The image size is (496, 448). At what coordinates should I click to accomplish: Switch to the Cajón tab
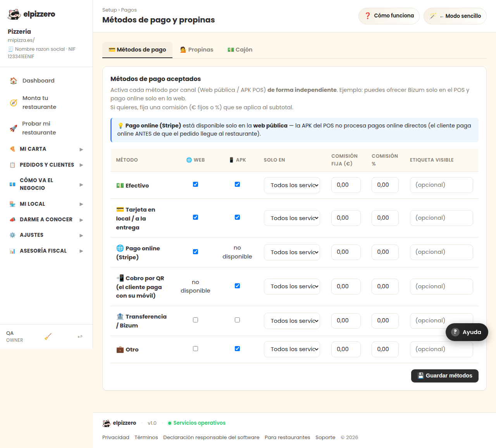click(240, 50)
